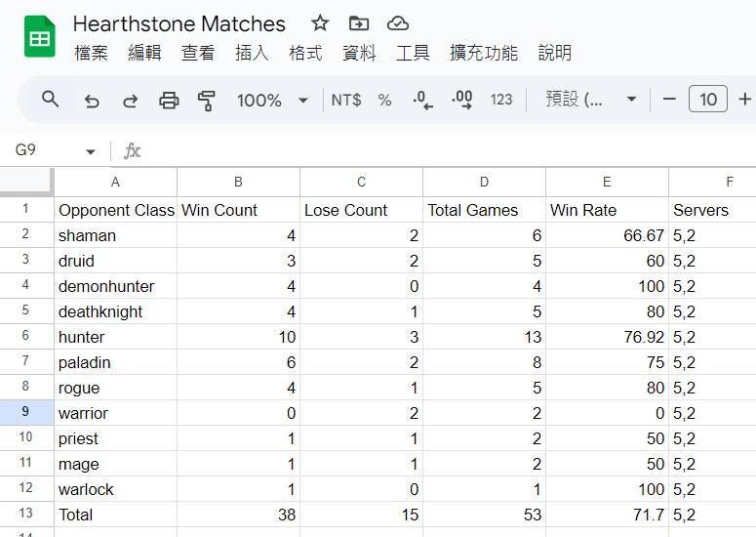Check the cloud save status icon
Viewport: 756px width, 537px height.
point(398,23)
